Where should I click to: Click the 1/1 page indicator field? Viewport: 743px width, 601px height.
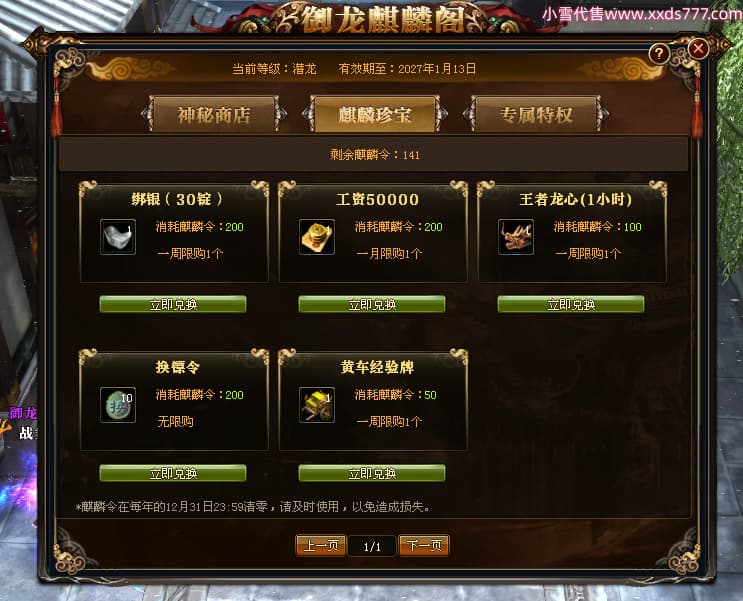pyautogui.click(x=372, y=546)
